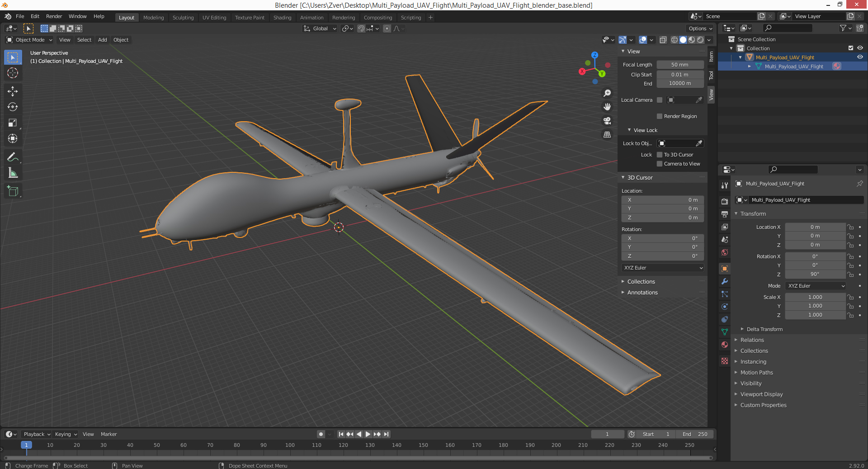Switch to wireframe viewport shading
This screenshot has height=469, width=868.
pyautogui.click(x=675, y=40)
